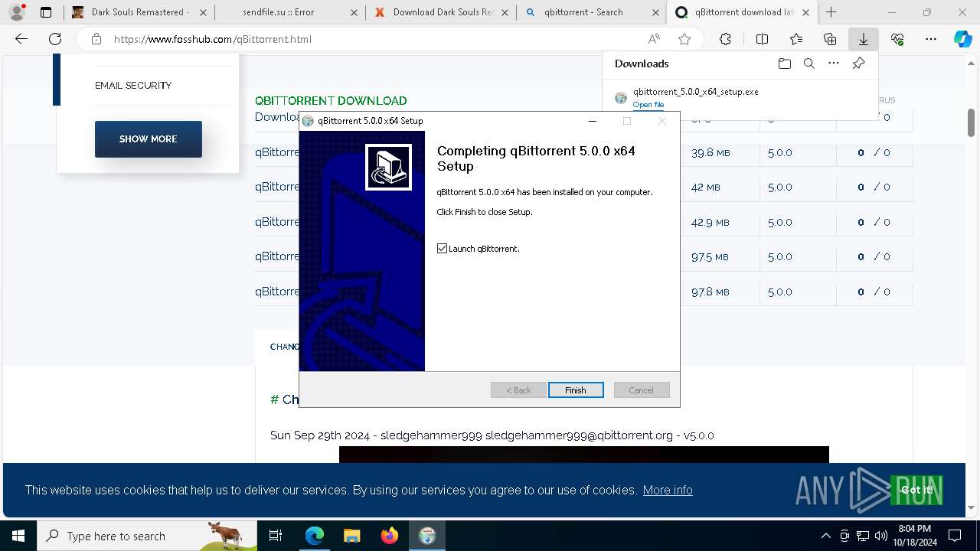Select qBittorrent setup icon on taskbar
The width and height of the screenshot is (980, 551).
(x=427, y=536)
